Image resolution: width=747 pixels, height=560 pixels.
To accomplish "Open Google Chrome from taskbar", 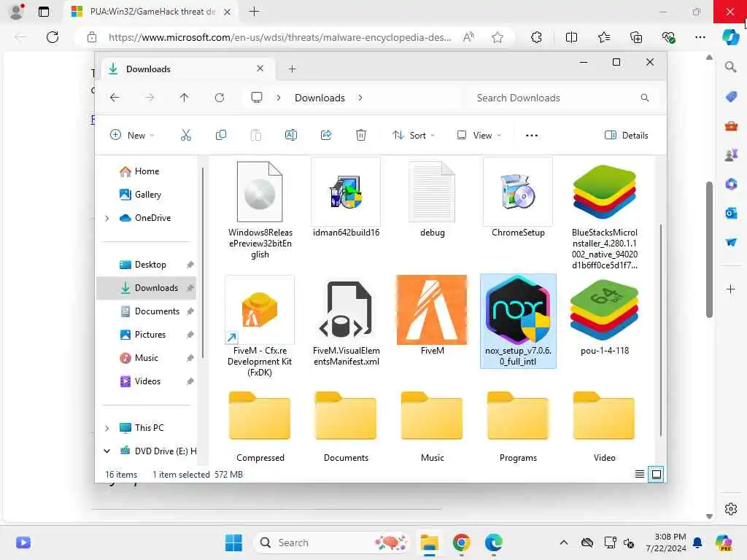I will pyautogui.click(x=461, y=542).
